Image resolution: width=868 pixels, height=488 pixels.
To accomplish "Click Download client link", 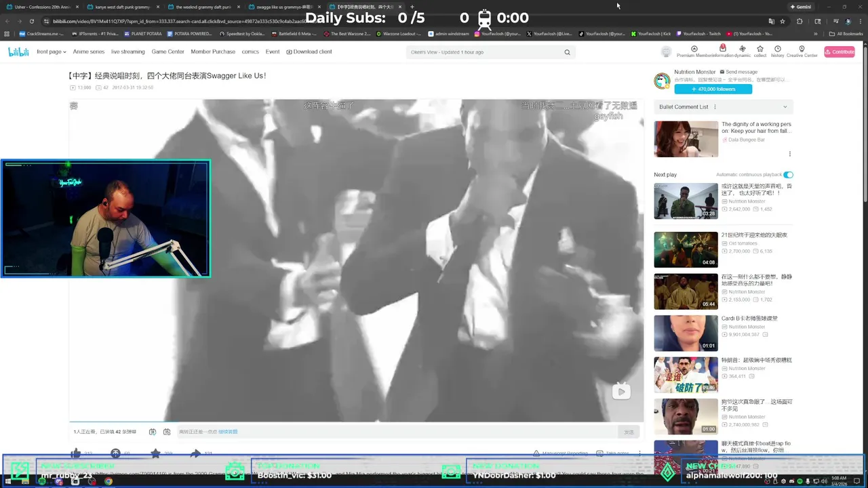I will 309,52.
